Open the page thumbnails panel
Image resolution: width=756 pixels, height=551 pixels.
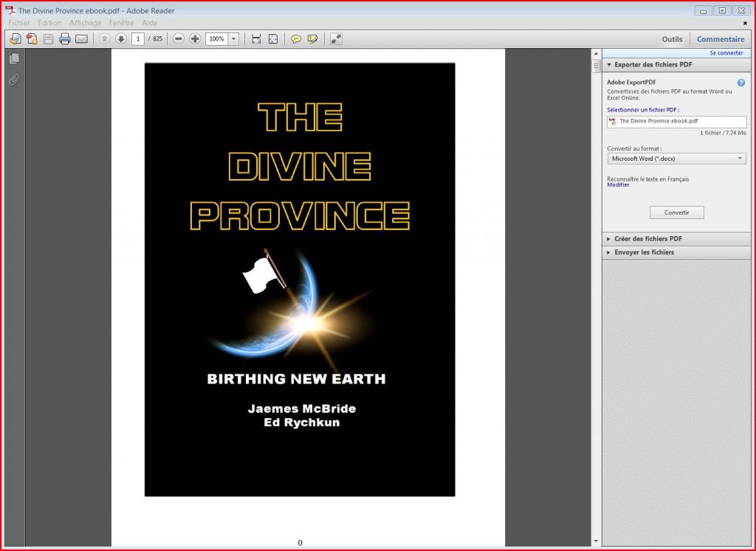click(15, 59)
